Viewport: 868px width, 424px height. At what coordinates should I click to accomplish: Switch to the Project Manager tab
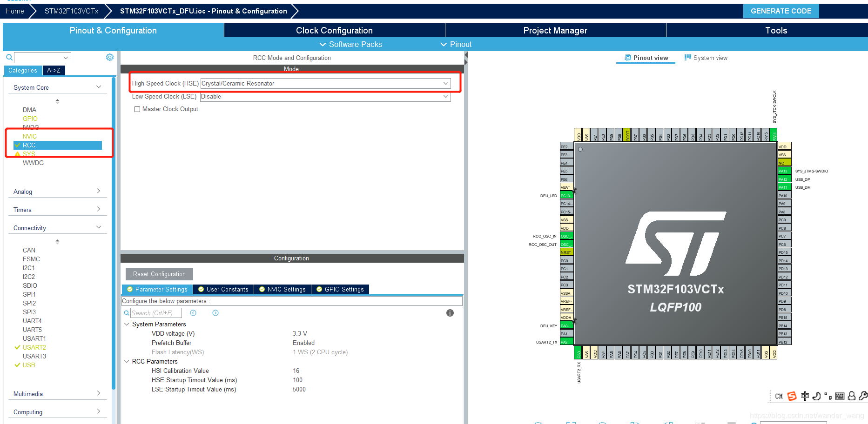point(555,30)
